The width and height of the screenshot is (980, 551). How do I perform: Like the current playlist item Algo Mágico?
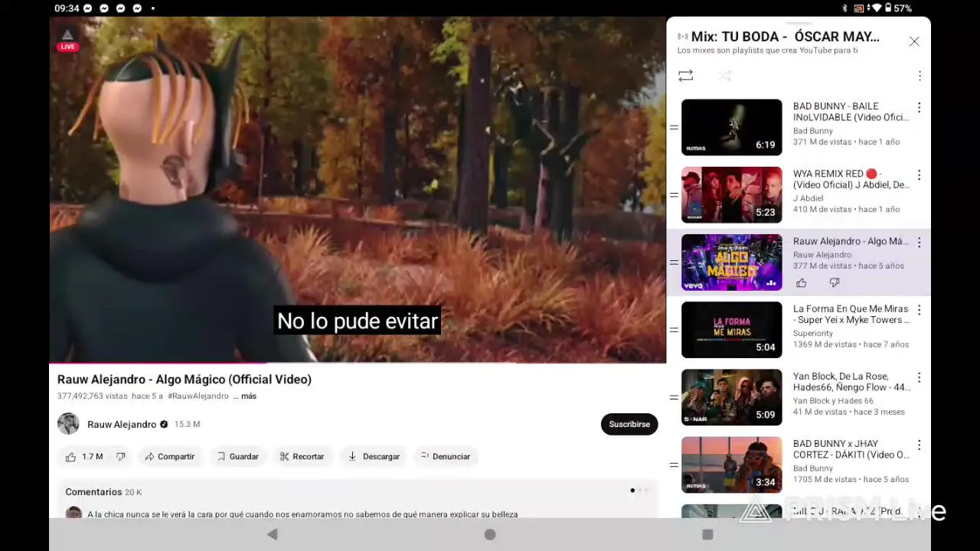pos(802,283)
